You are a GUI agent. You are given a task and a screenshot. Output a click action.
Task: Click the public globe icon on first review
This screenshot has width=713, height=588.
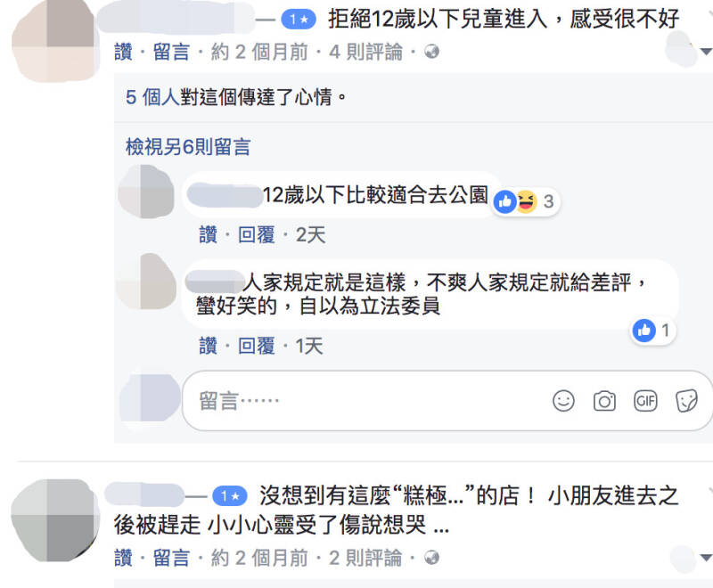(431, 52)
